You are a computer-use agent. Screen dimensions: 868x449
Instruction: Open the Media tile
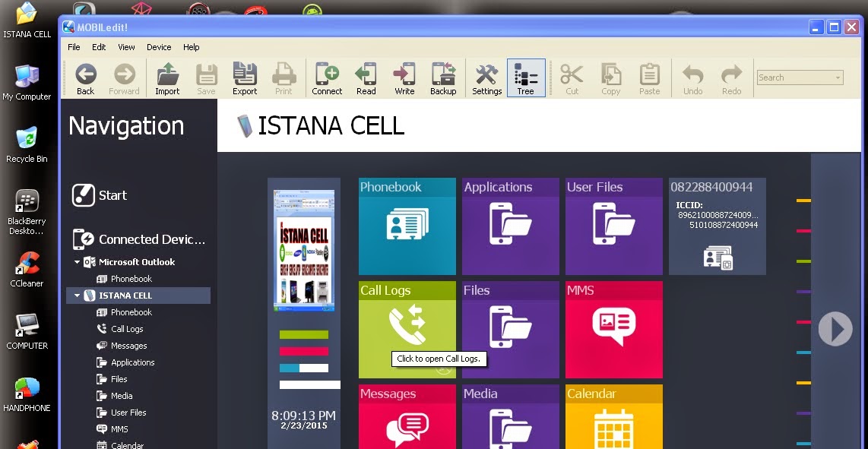(511, 416)
